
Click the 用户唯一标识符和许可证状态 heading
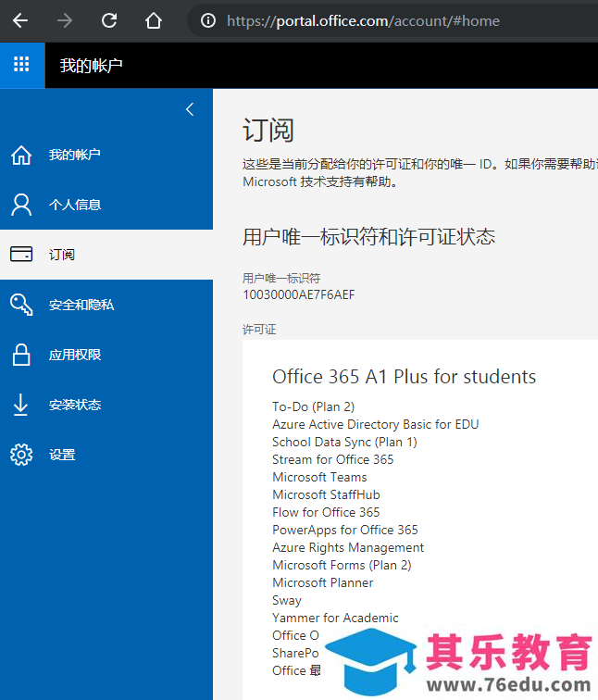click(368, 237)
